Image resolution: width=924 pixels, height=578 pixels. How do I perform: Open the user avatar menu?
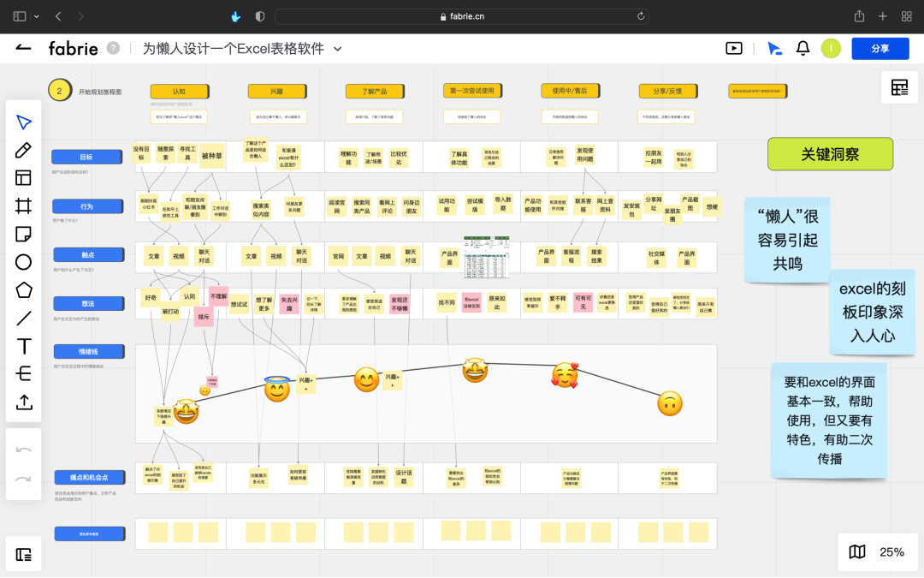click(x=831, y=48)
